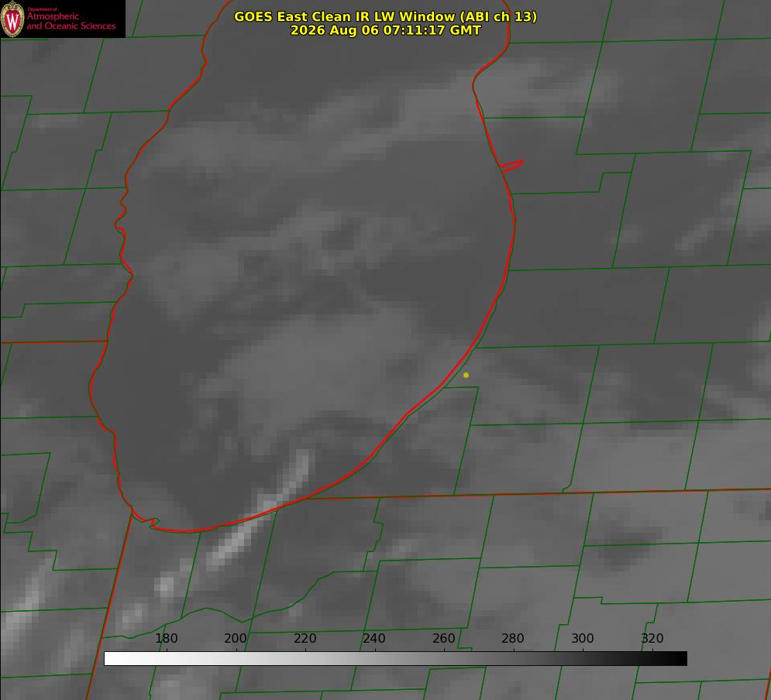Select the 200 colorbar tick label

pos(236,638)
